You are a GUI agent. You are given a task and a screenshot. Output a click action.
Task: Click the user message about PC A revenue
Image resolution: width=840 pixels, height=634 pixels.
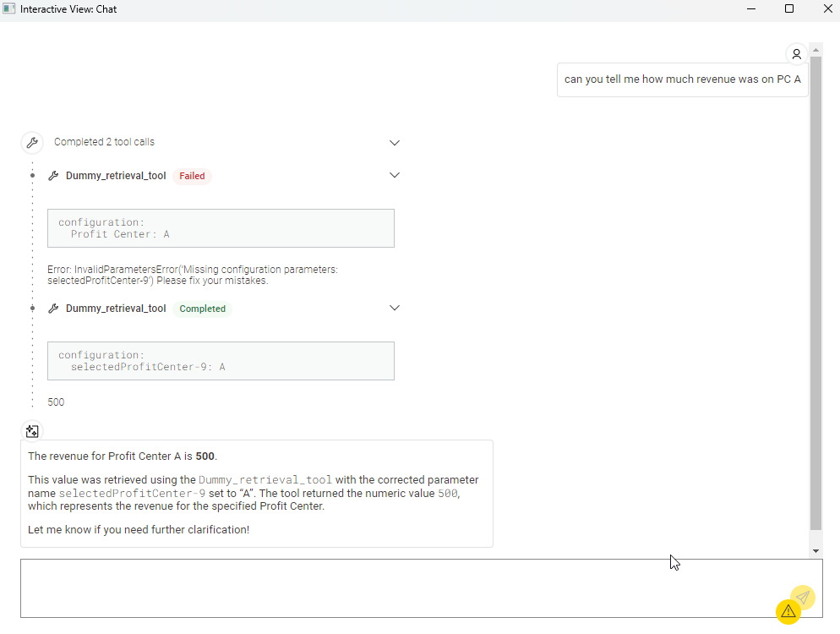(x=682, y=79)
